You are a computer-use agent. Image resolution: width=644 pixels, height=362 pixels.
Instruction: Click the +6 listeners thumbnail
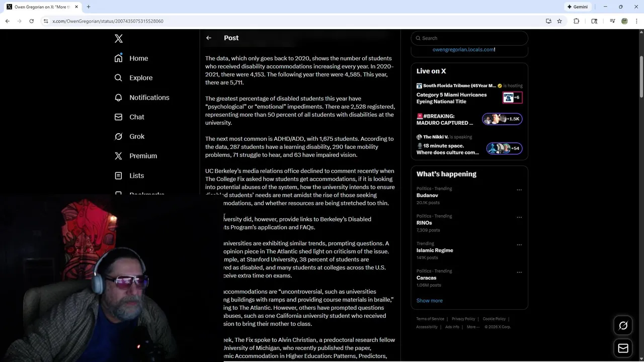[x=513, y=98]
